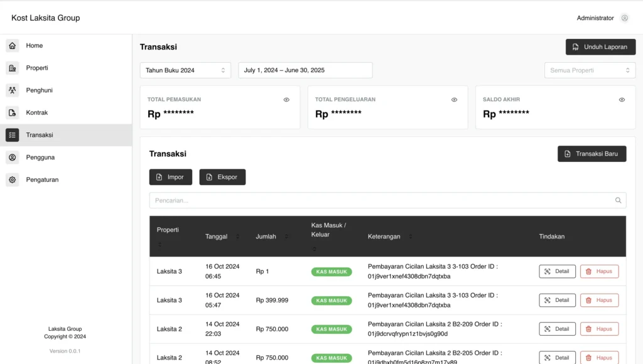Show the hidden Total Pengeluaran value
The height and width of the screenshot is (364, 643).
[x=454, y=100]
